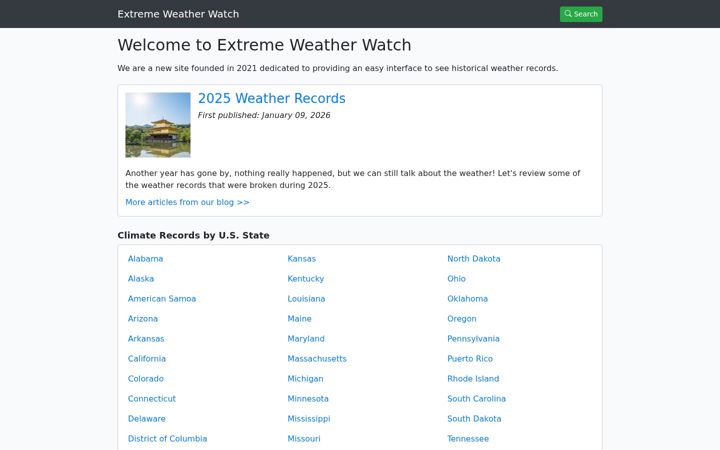View California climate records
Image resolution: width=720 pixels, height=450 pixels.
[x=146, y=359]
